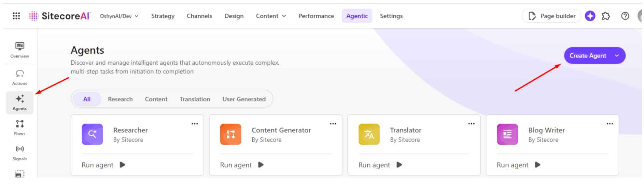Click the Content Generator orange icon
This screenshot has height=186, width=644.
coord(231,134)
